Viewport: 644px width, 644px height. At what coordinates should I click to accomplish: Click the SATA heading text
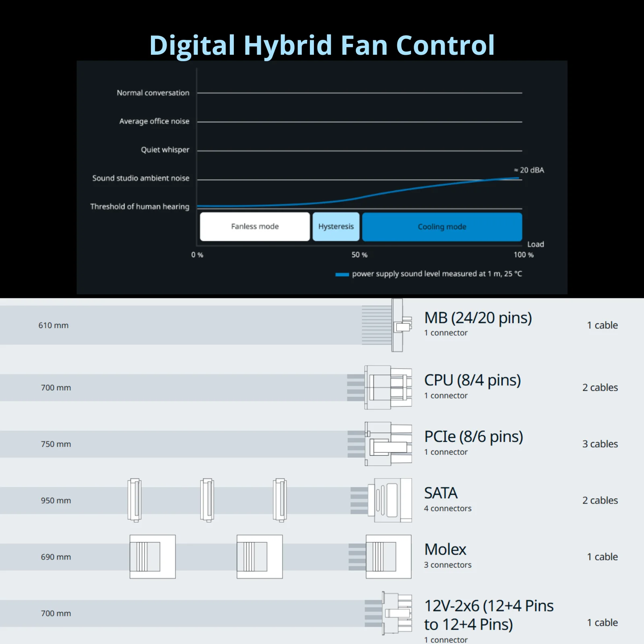click(x=441, y=493)
